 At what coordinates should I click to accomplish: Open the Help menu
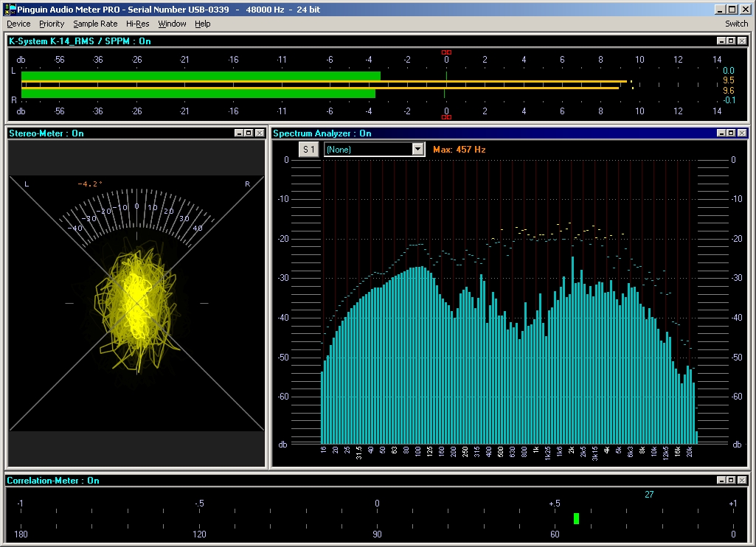[202, 24]
